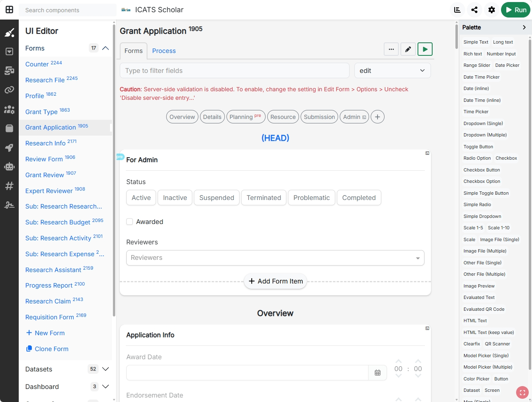Click the ICATS Scholar logo

[126, 10]
